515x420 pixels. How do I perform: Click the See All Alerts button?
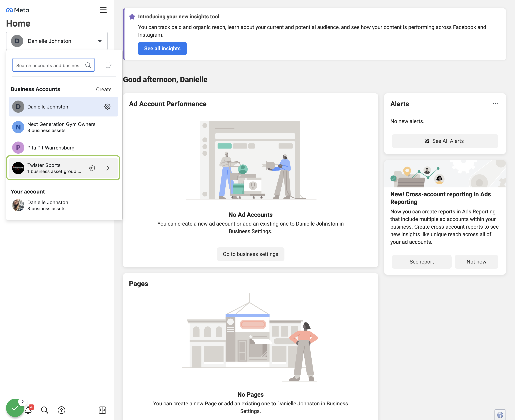[445, 141]
